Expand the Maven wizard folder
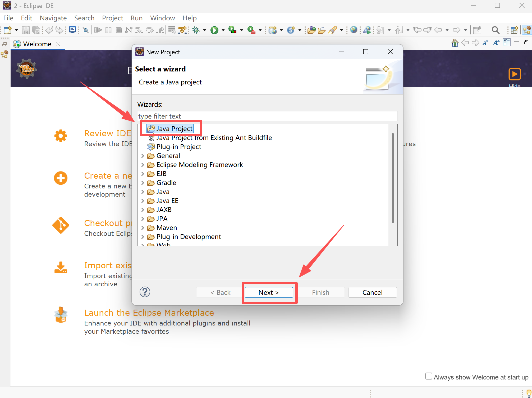 (x=143, y=228)
